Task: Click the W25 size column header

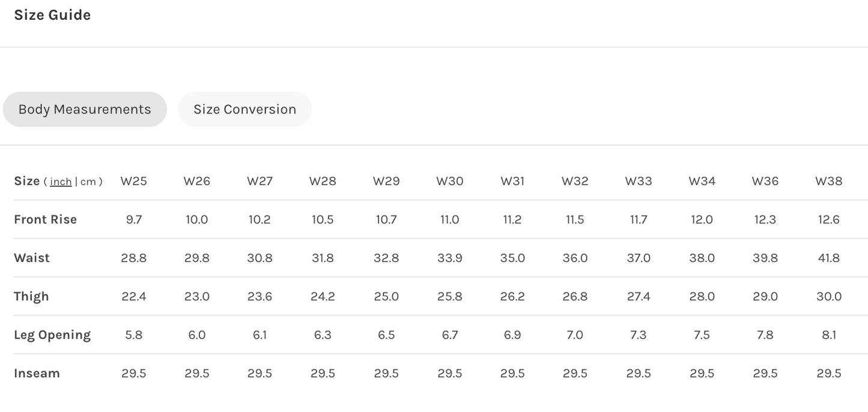Action: pyautogui.click(x=133, y=181)
